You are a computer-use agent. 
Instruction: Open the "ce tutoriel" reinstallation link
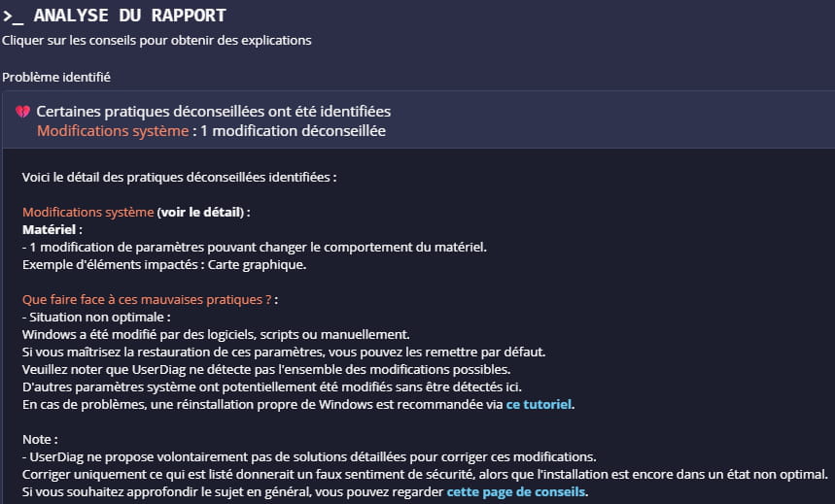click(x=539, y=404)
